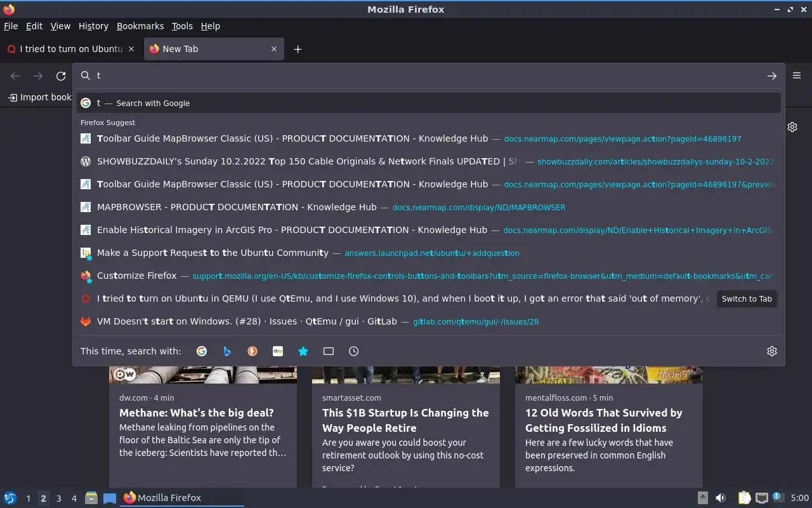The width and height of the screenshot is (812, 508).
Task: Open '$1B Startup Is Changing' smartasset article
Action: [405, 420]
